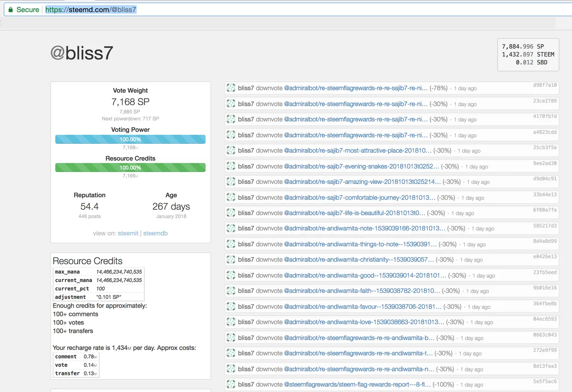Image resolution: width=572 pixels, height=392 pixels.
Task: Click the Reputation value 54.4
Action: (x=89, y=206)
